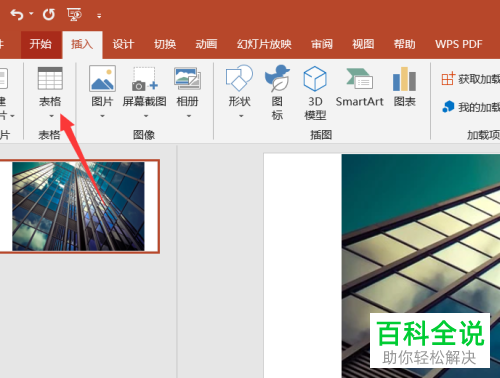Expand the 表格 dropdown arrow
Viewport: 500px width, 378px height.
(51, 116)
